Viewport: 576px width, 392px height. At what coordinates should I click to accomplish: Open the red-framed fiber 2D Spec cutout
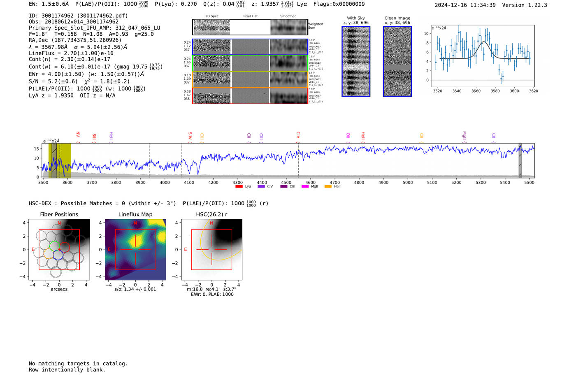pyautogui.click(x=211, y=96)
